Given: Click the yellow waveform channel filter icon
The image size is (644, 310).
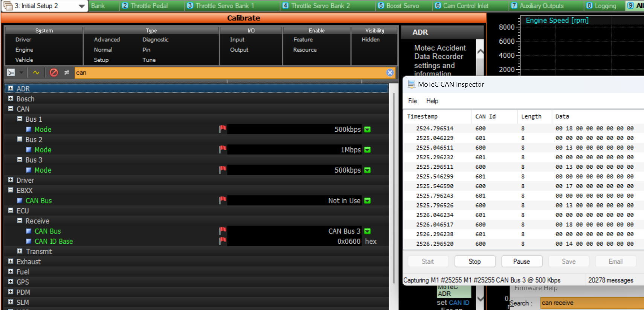Looking at the screenshot, I should pyautogui.click(x=36, y=73).
